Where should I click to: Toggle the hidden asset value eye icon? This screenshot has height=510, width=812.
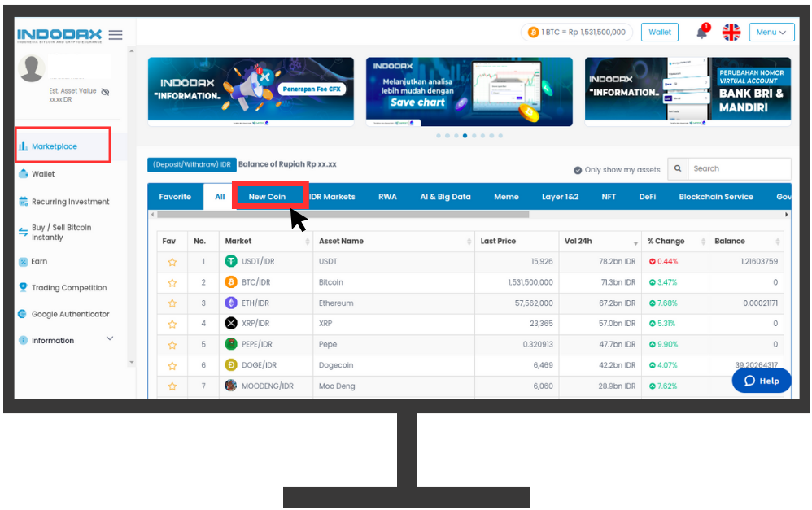tap(105, 92)
